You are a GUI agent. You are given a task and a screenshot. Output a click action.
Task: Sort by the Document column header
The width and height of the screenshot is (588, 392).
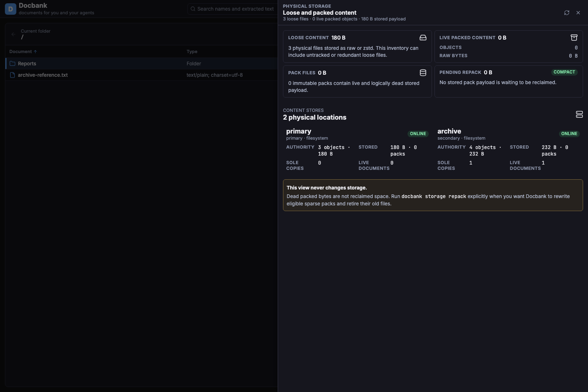coord(23,51)
